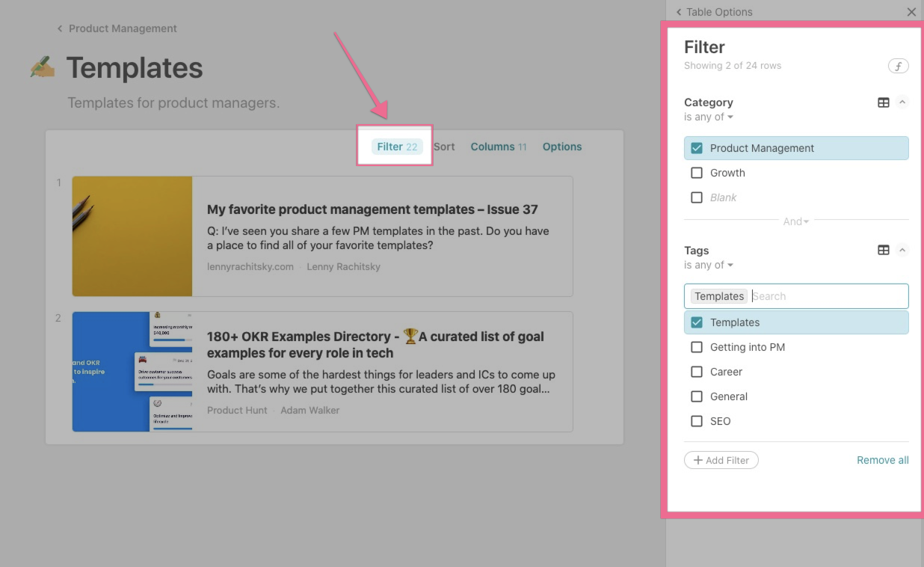Uncheck the Product Management checkbox
This screenshot has width=924, height=567.
tap(697, 148)
